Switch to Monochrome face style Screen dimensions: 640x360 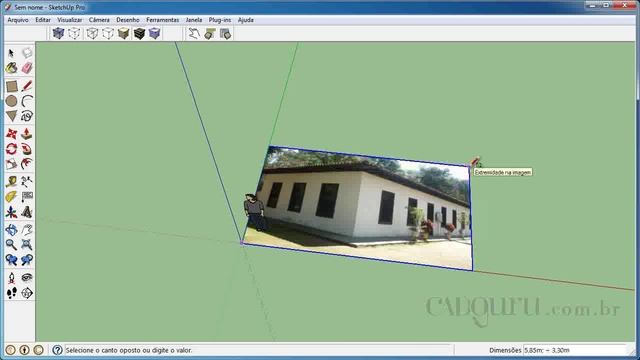tap(154, 33)
